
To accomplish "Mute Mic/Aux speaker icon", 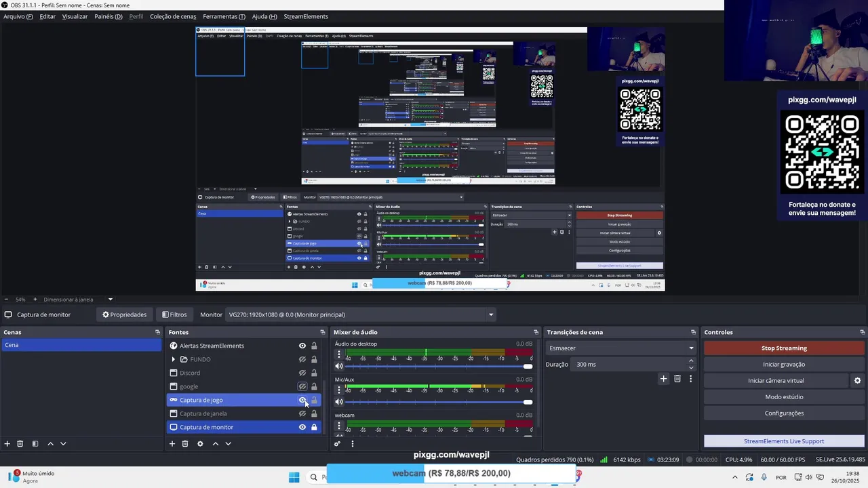I will (x=339, y=402).
